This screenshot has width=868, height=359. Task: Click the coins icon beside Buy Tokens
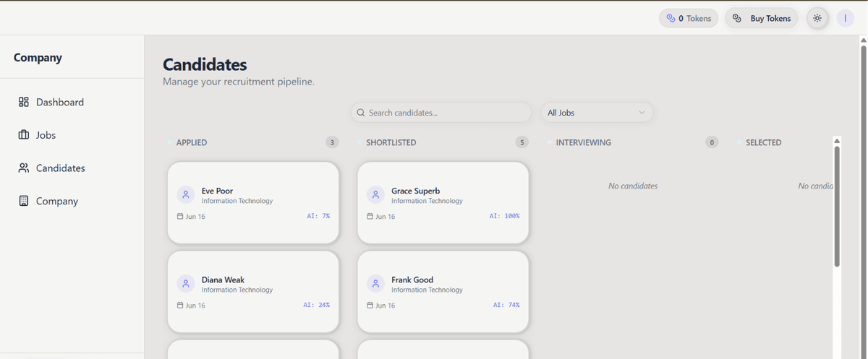tap(737, 18)
